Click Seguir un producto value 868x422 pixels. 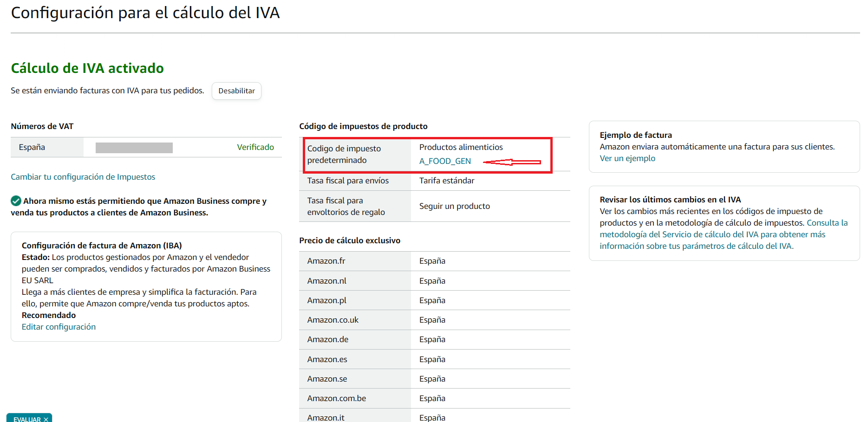pos(455,206)
